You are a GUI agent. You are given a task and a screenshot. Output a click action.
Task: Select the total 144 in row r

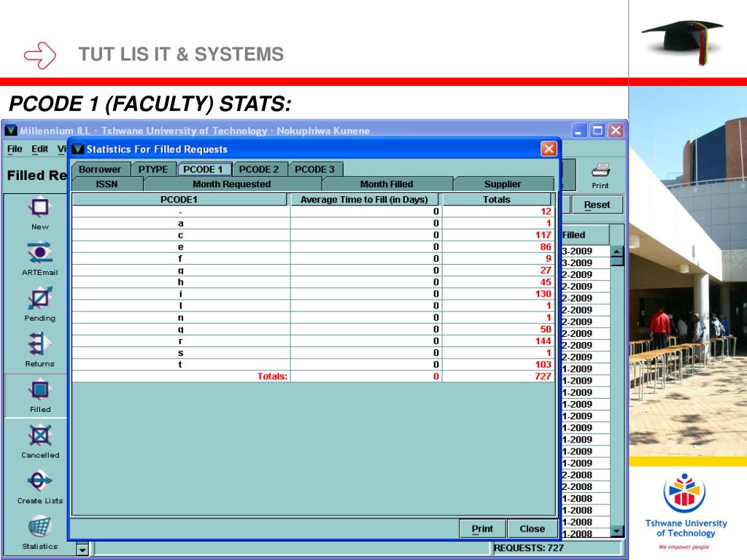click(x=543, y=341)
